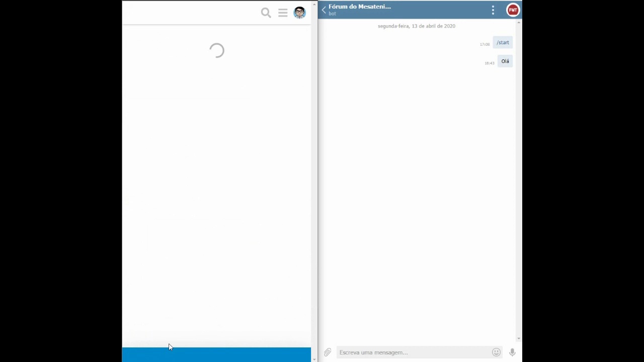
Task: Click the 'bot' status label under title
Action: tap(332, 14)
